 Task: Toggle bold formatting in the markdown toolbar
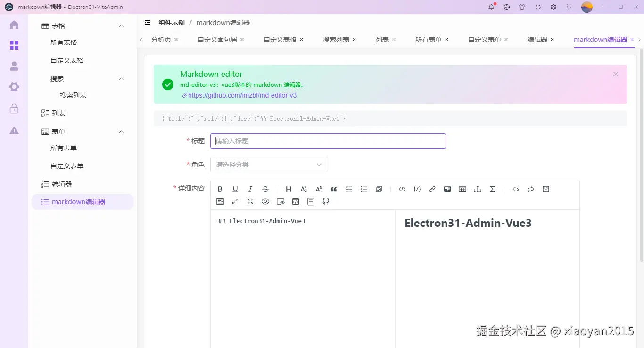[x=220, y=189]
